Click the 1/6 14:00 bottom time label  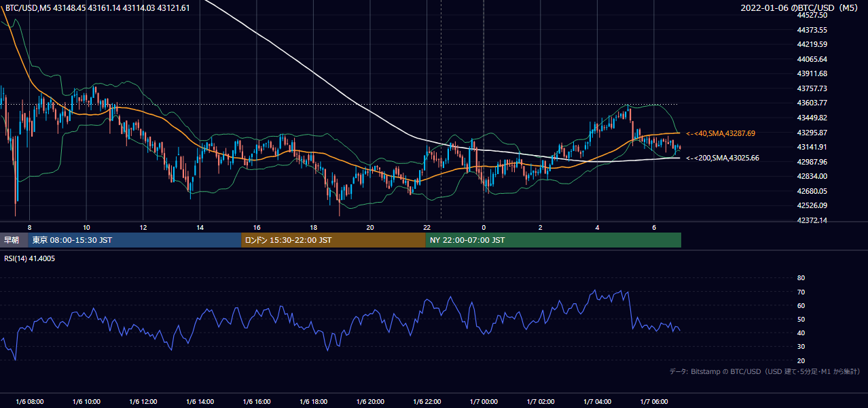200,401
